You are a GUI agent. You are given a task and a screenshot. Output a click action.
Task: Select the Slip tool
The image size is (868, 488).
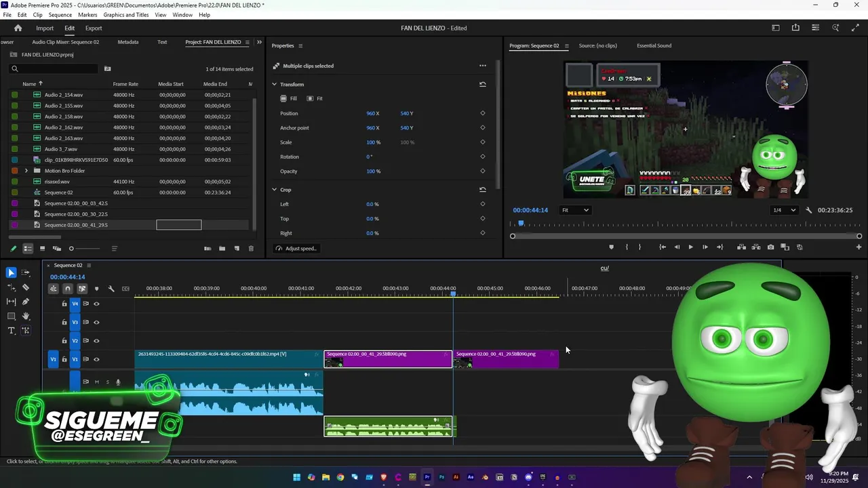(x=11, y=302)
